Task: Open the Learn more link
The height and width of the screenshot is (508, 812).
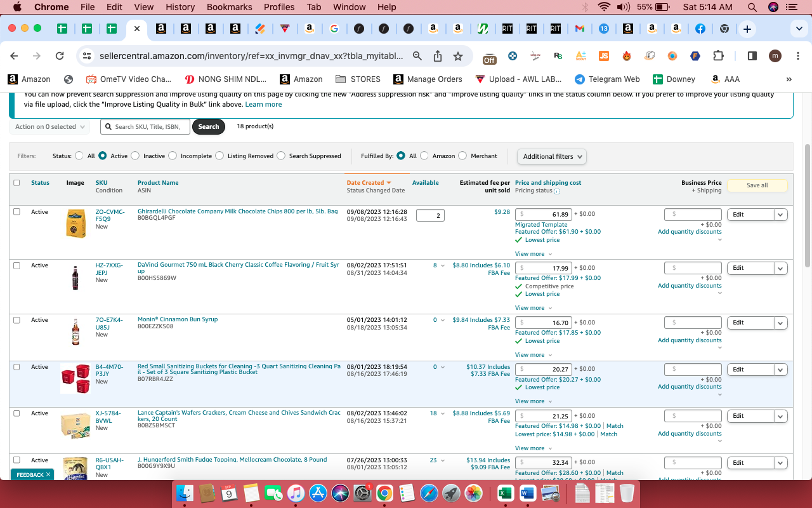Action: 263,104
